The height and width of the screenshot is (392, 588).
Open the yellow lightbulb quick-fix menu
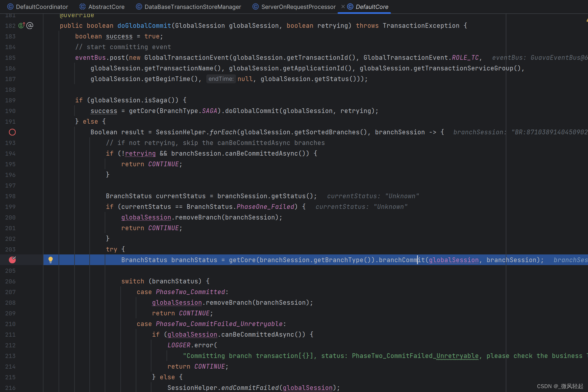pyautogui.click(x=51, y=260)
